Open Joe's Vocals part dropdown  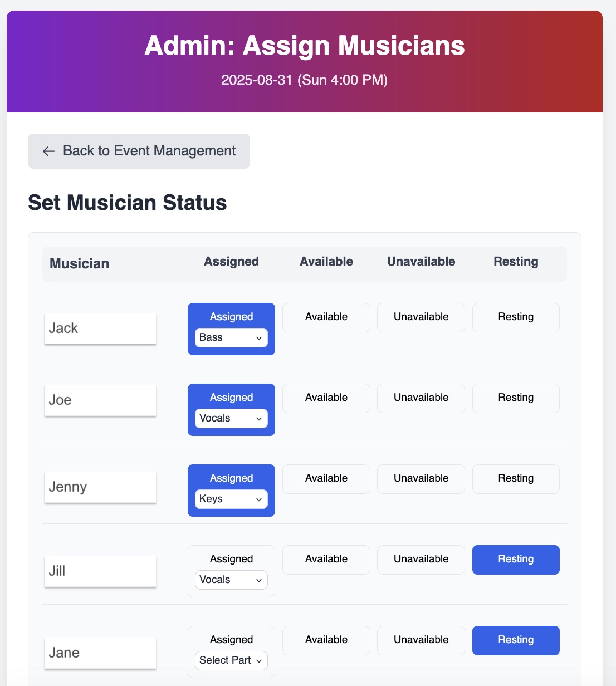[x=231, y=418]
